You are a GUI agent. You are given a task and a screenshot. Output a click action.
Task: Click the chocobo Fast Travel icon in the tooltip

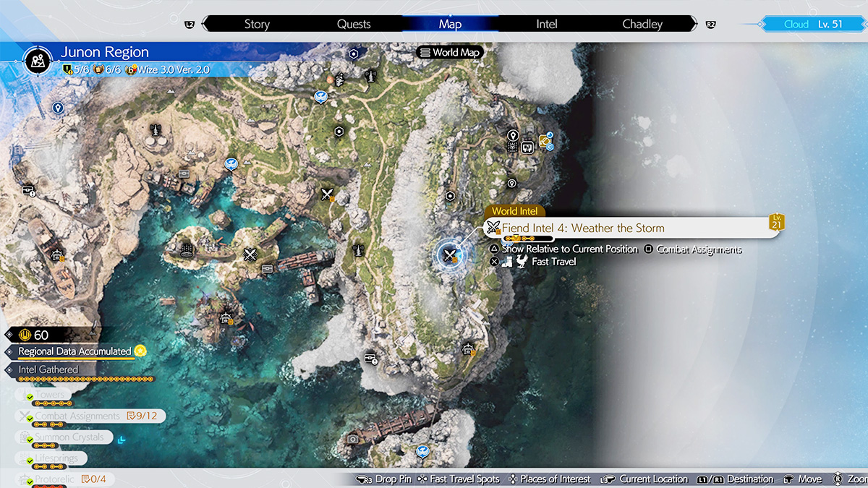click(x=521, y=262)
